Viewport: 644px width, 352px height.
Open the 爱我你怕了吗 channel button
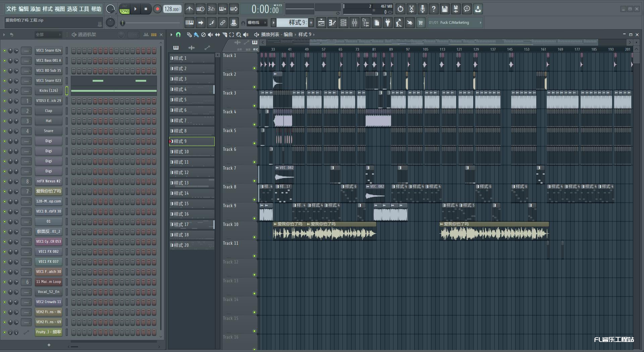tap(49, 191)
